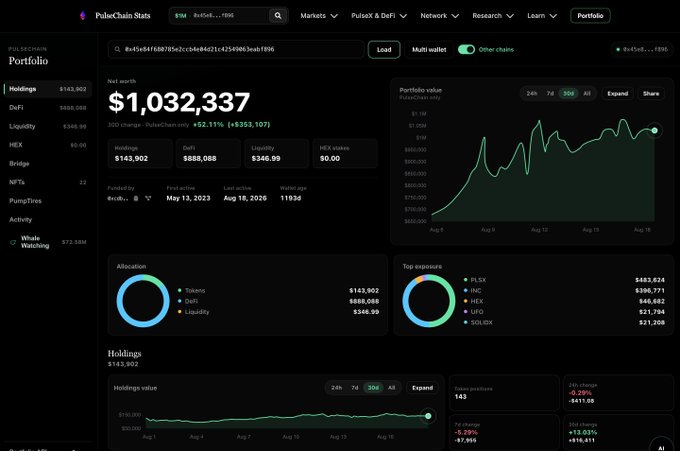Image resolution: width=680 pixels, height=451 pixels.
Task: Click the net worth $1,032,337 value
Action: (179, 102)
